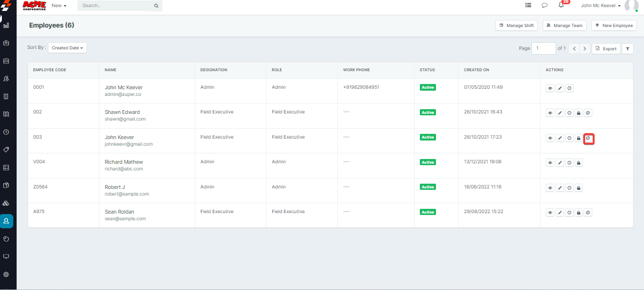This screenshot has height=290, width=644.
Task: Click the page number input field
Action: coord(544,48)
